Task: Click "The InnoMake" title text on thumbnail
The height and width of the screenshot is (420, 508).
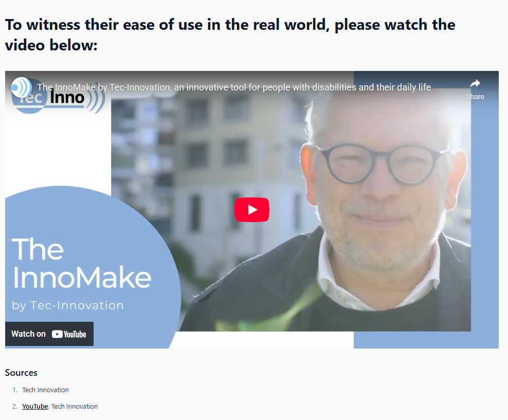Action: pyautogui.click(x=81, y=263)
